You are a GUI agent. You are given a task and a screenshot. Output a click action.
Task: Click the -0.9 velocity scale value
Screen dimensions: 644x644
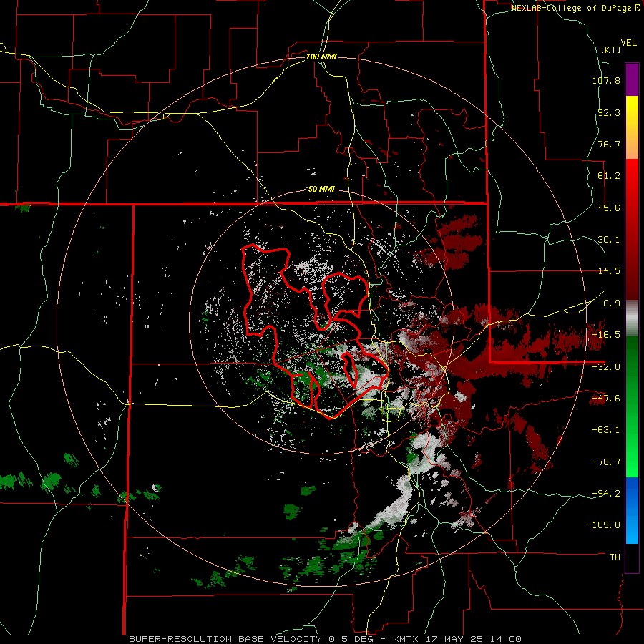(609, 303)
